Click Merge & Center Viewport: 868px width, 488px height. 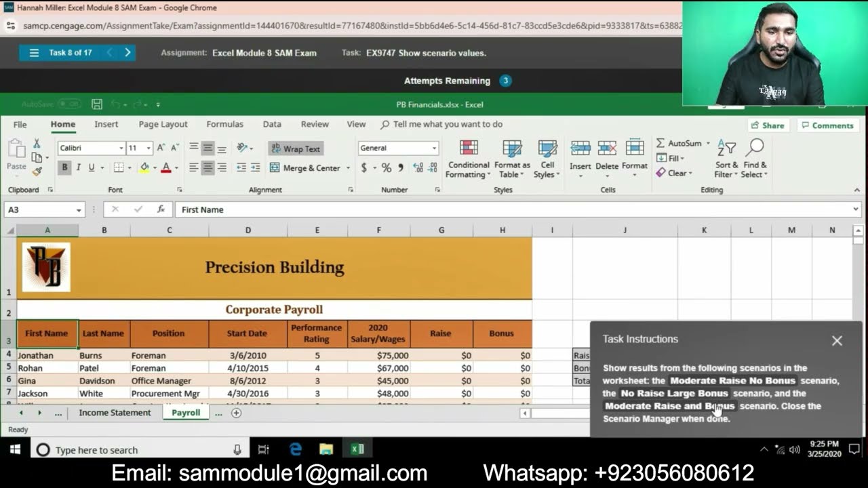coord(305,167)
